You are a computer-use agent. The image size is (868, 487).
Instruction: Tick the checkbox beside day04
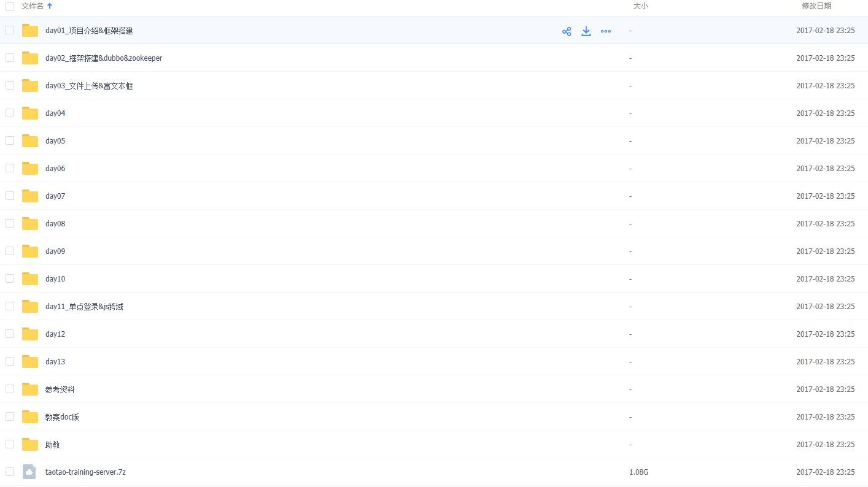click(10, 113)
